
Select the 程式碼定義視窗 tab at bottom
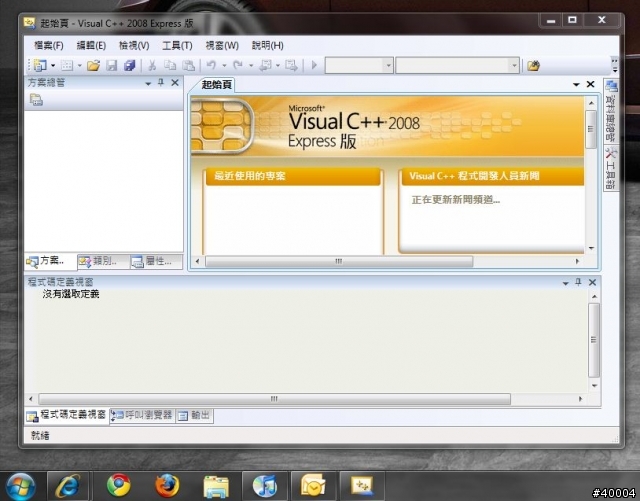(x=67, y=416)
